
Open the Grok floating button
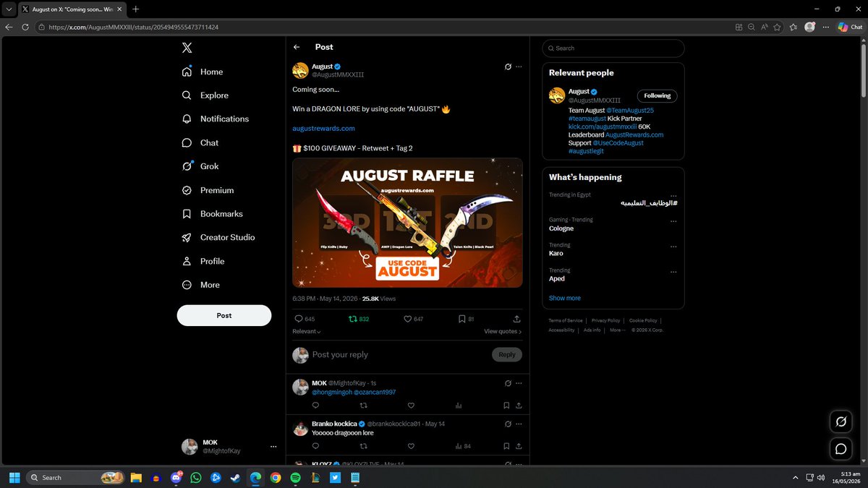click(x=841, y=421)
